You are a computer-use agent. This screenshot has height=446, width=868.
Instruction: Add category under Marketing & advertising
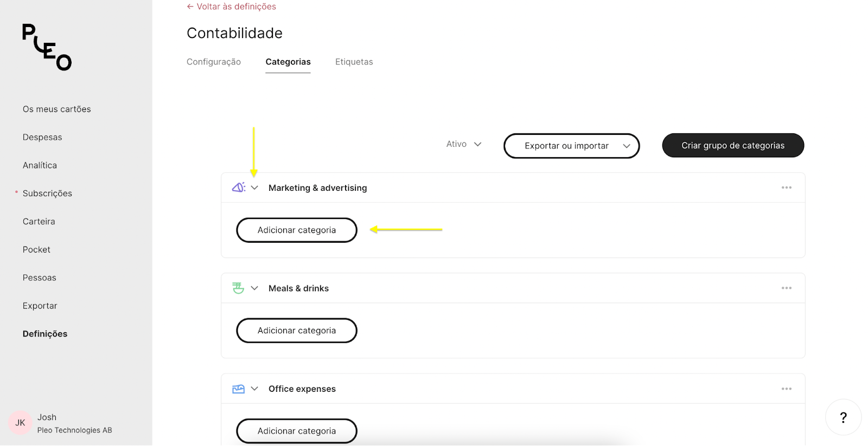coord(297,230)
